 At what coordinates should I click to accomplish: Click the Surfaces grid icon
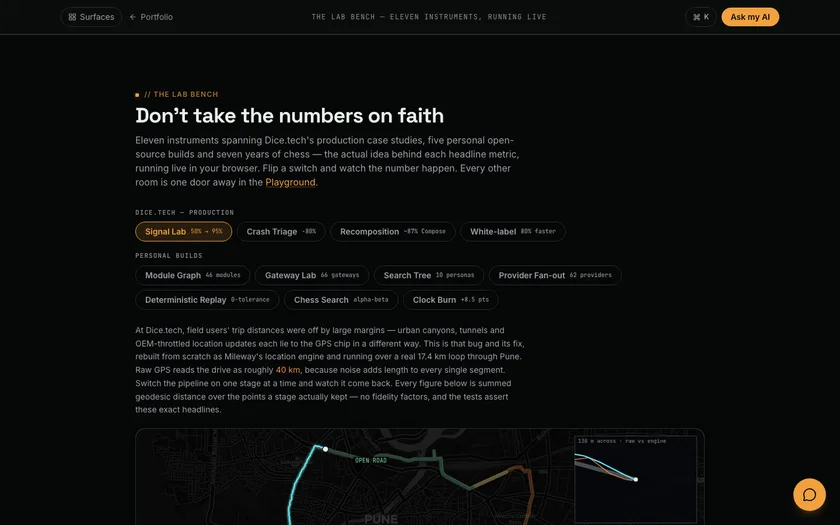click(72, 17)
